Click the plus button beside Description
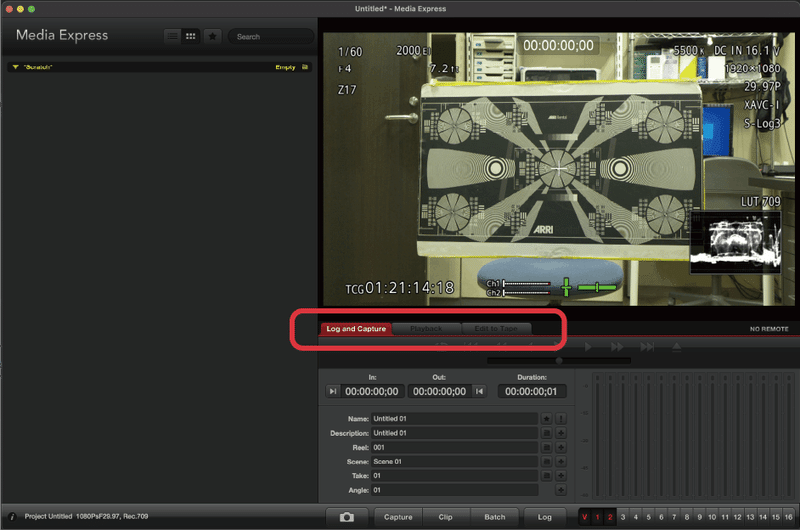The image size is (800, 530). pyautogui.click(x=561, y=433)
